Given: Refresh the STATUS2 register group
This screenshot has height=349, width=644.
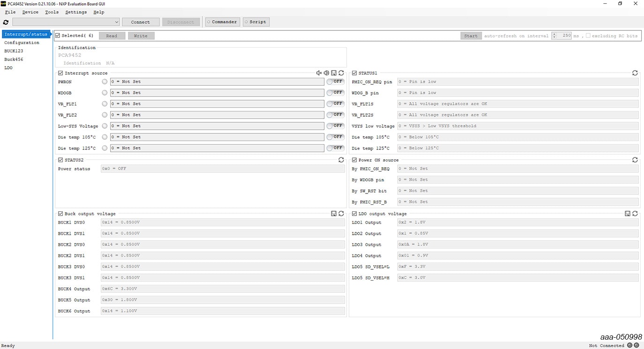Looking at the screenshot, I should tap(341, 160).
